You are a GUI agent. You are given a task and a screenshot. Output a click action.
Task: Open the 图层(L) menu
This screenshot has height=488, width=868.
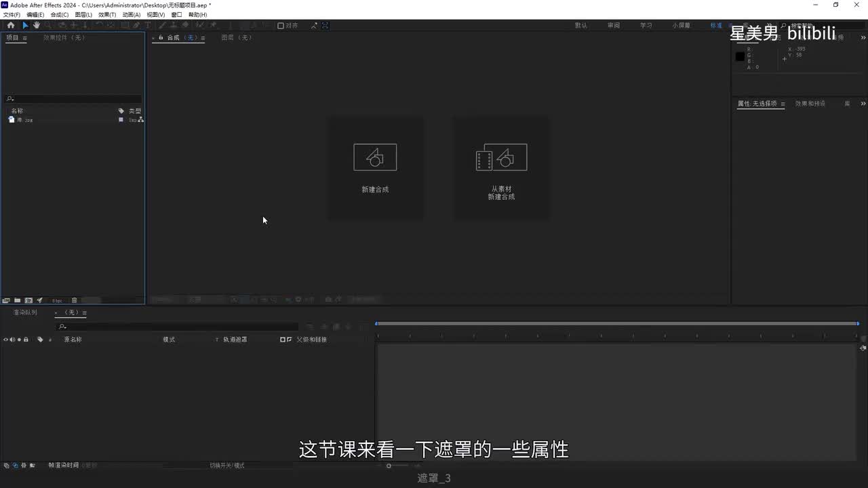[83, 14]
